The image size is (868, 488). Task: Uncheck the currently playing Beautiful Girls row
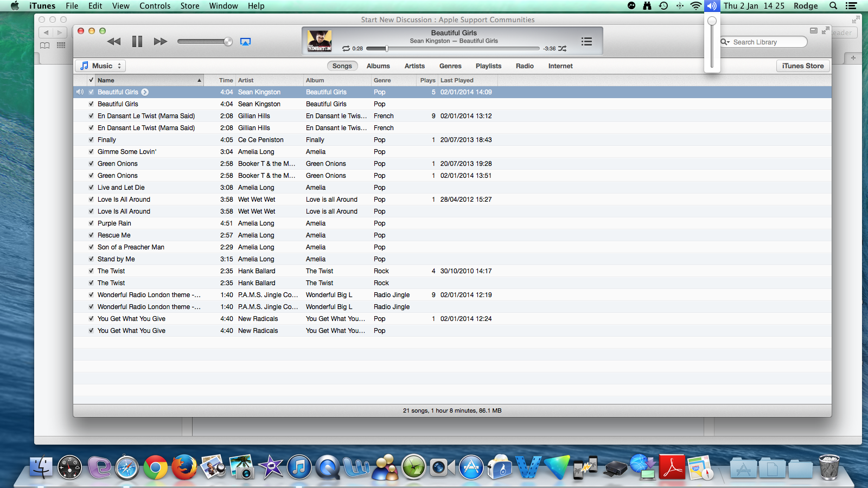(x=91, y=92)
